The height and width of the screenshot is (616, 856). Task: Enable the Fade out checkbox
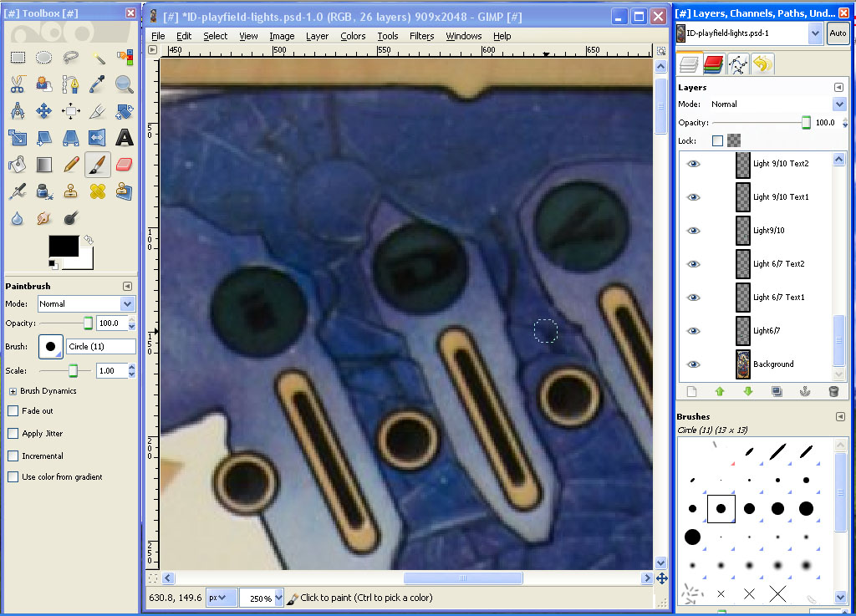pos(13,411)
